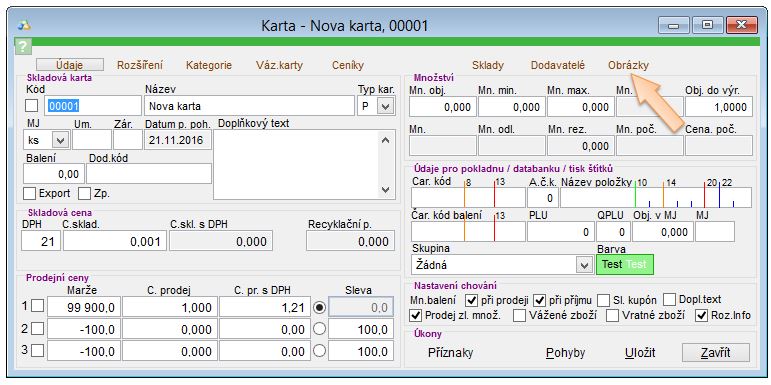The image size is (771, 385).
Task: Toggle the Vážené zboží checkbox
Action: (x=519, y=315)
